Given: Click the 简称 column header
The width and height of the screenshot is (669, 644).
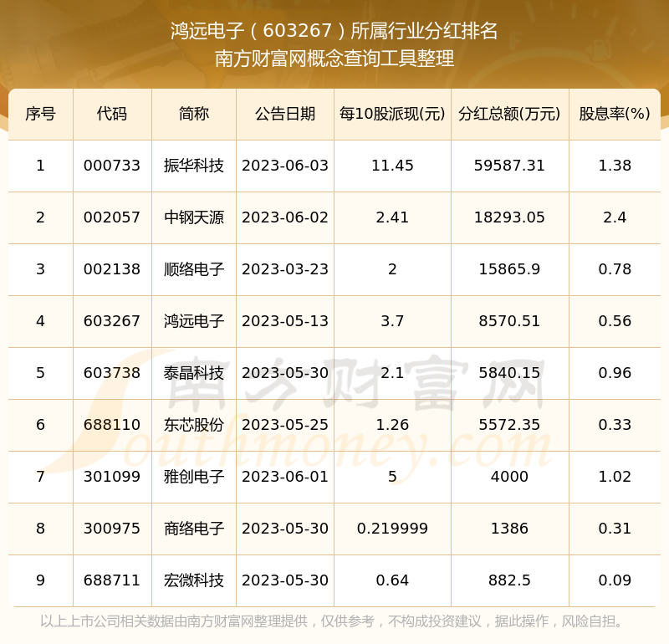Looking at the screenshot, I should (x=194, y=114).
